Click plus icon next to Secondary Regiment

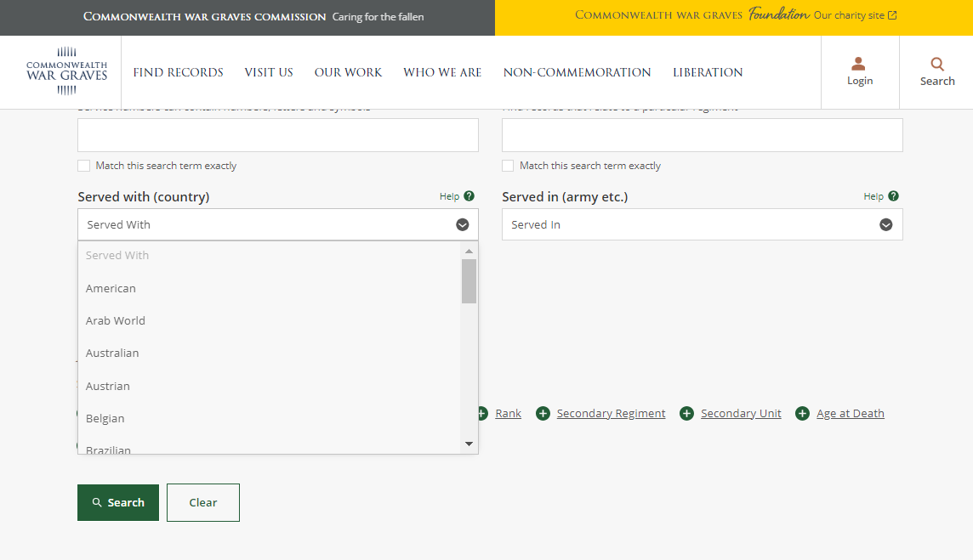(x=543, y=414)
